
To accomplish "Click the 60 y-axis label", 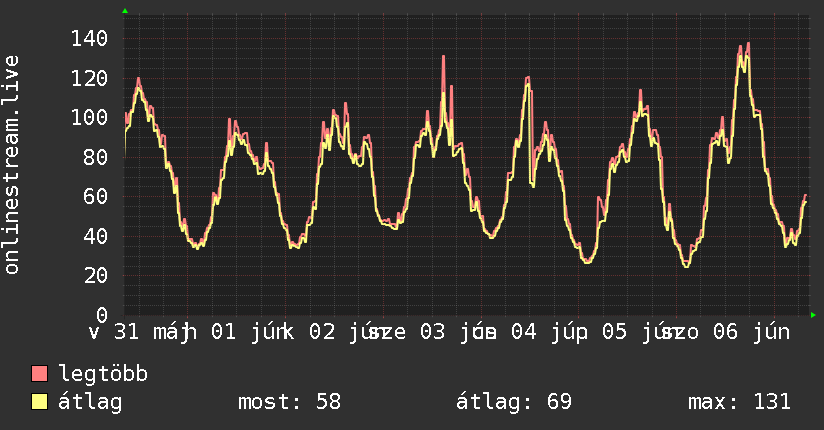I will (96, 196).
